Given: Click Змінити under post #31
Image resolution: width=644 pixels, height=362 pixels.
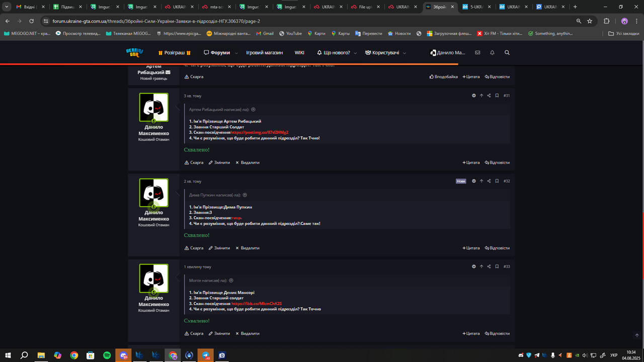Looking at the screenshot, I should [x=219, y=162].
